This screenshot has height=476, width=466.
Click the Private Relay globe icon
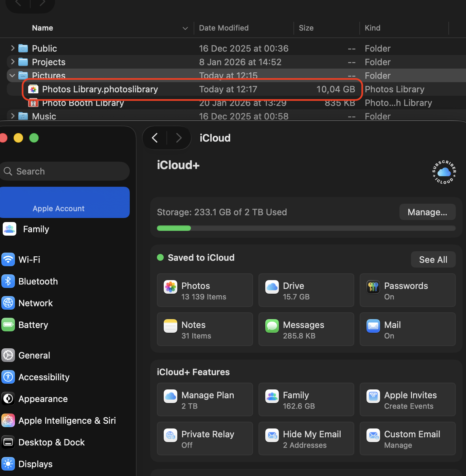pos(171,436)
